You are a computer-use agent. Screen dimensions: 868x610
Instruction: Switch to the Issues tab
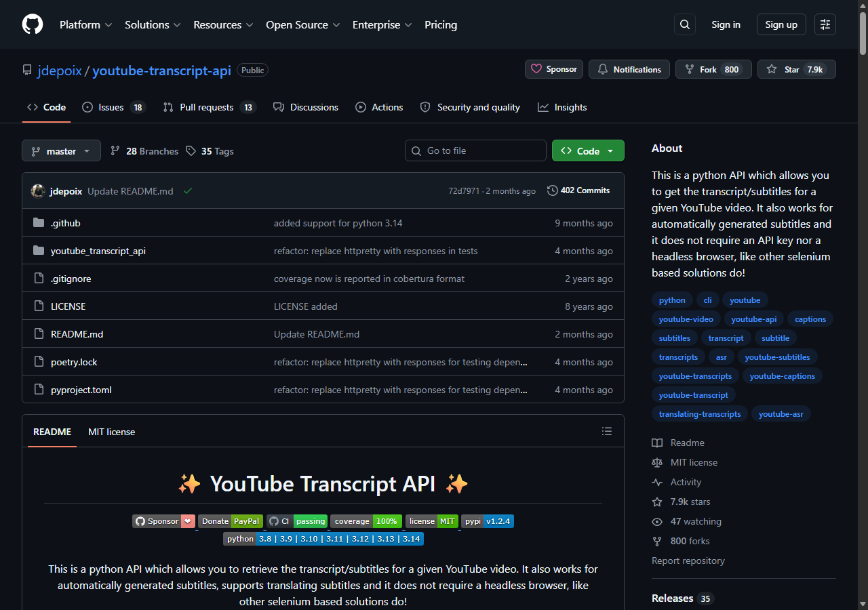(113, 107)
